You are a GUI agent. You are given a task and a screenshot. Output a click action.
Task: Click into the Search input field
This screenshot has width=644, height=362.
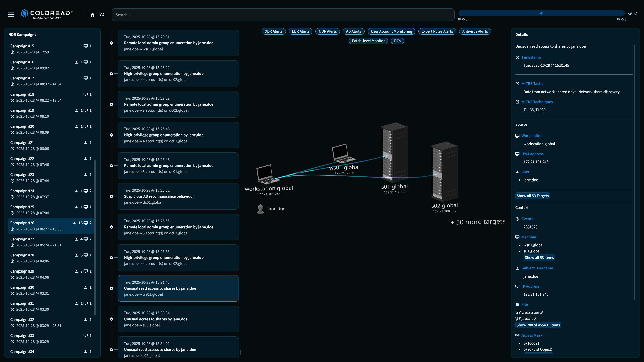tap(283, 15)
